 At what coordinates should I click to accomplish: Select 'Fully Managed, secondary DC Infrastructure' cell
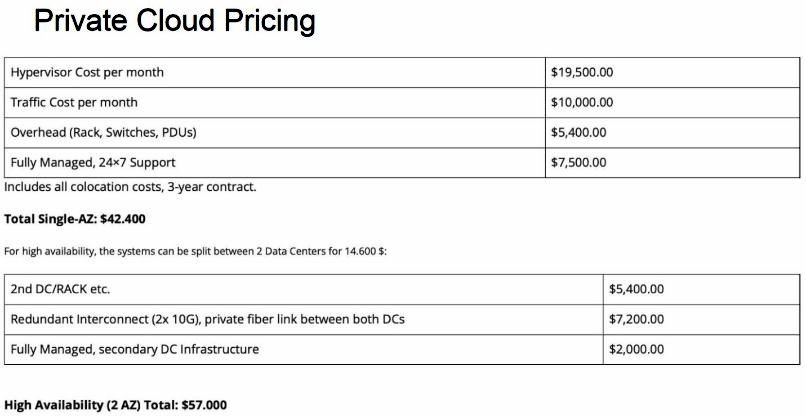tap(135, 349)
